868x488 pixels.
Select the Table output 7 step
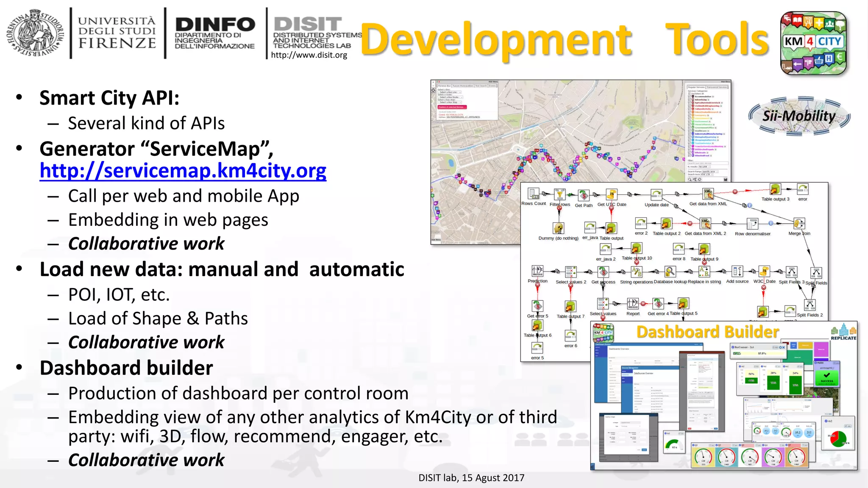(x=570, y=306)
